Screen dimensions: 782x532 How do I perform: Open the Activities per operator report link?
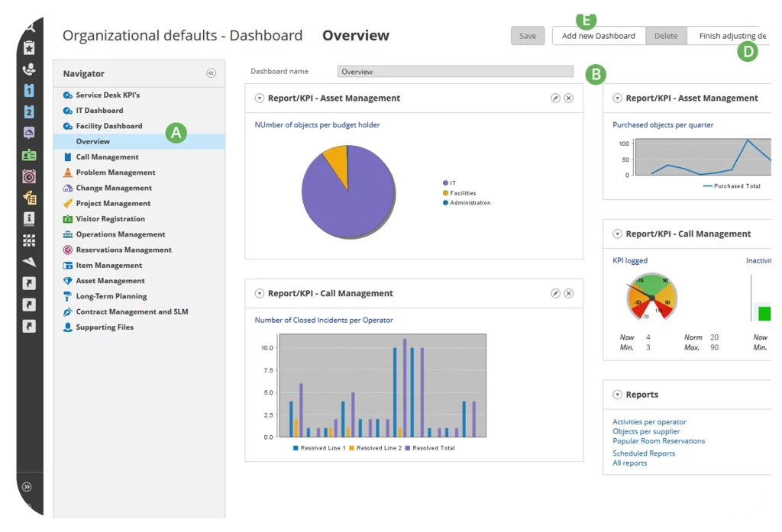click(649, 422)
